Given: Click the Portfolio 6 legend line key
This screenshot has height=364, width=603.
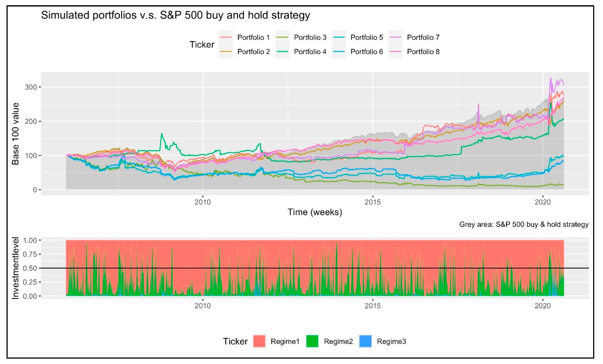Looking at the screenshot, I should tap(339, 52).
